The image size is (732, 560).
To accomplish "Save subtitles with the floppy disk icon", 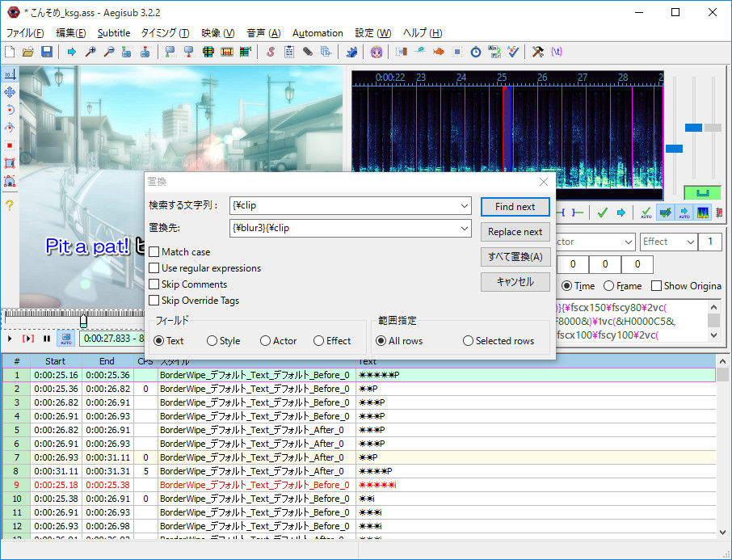I will click(47, 52).
